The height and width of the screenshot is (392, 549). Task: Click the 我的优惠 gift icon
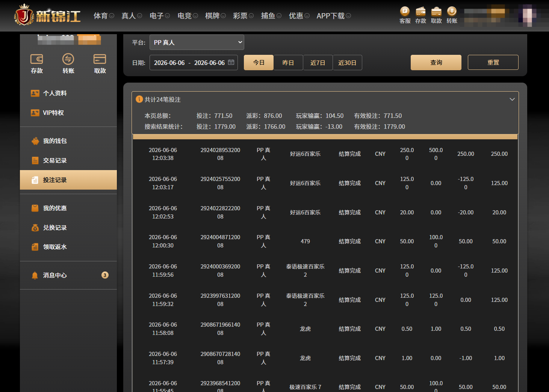pos(35,208)
